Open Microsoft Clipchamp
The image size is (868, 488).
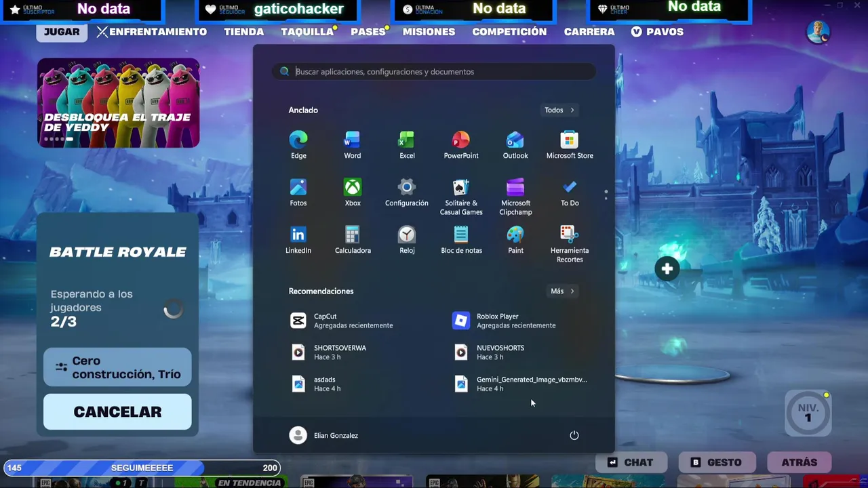point(515,197)
